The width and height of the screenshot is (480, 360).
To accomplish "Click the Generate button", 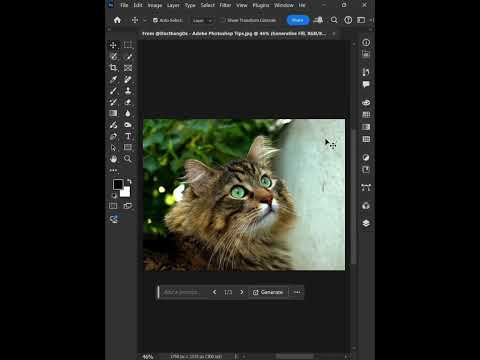I will 268,292.
